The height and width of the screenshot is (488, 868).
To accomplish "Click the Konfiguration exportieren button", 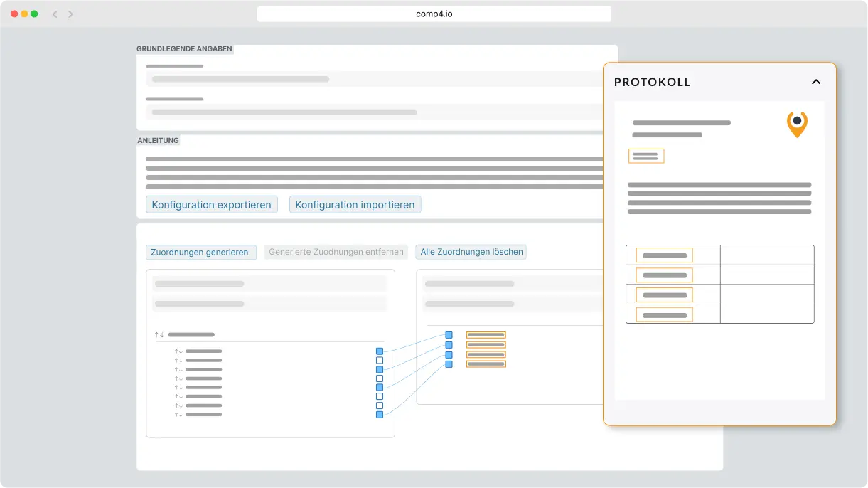I will (x=212, y=205).
